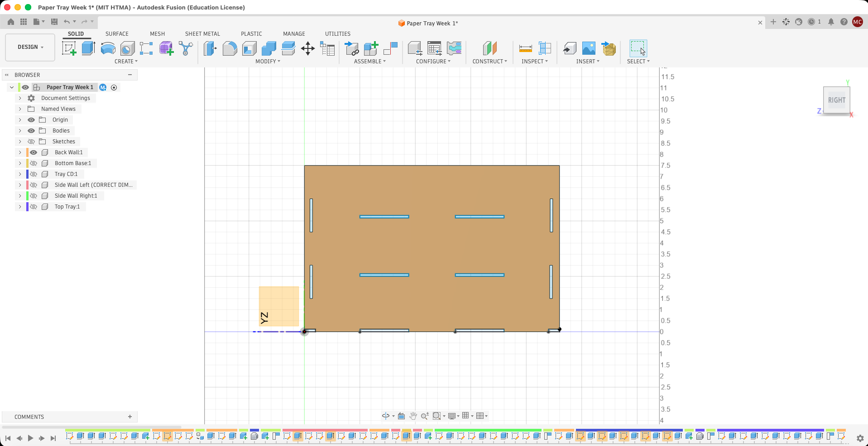
Task: Expand the Side Wall Right:1 node
Action: click(x=20, y=196)
